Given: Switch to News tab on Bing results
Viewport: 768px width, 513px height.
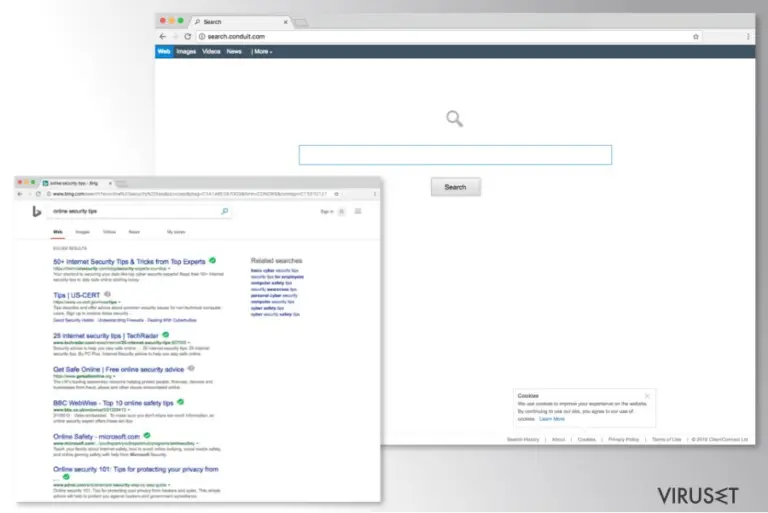Looking at the screenshot, I should click(x=134, y=232).
